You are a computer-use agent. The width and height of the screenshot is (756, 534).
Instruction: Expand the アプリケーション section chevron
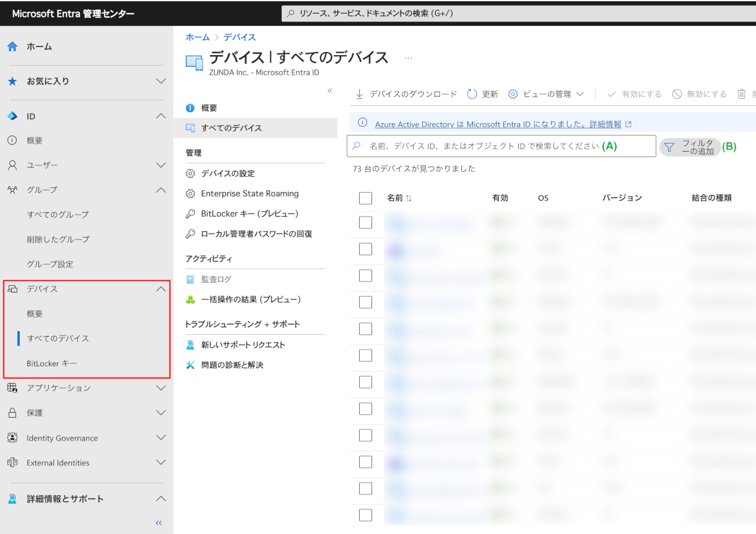pos(161,388)
